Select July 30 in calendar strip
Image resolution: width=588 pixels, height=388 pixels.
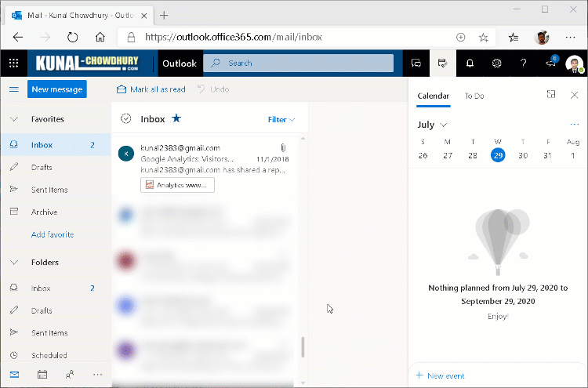(x=523, y=155)
